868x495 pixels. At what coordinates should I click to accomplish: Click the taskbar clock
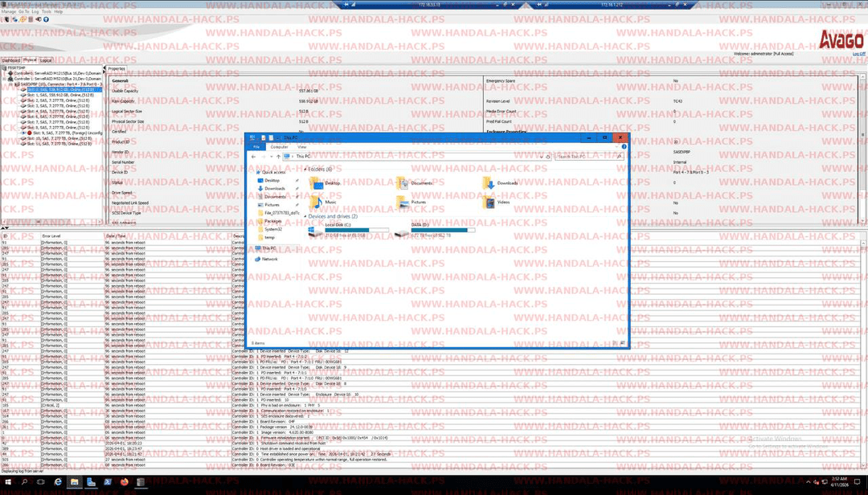pyautogui.click(x=840, y=481)
